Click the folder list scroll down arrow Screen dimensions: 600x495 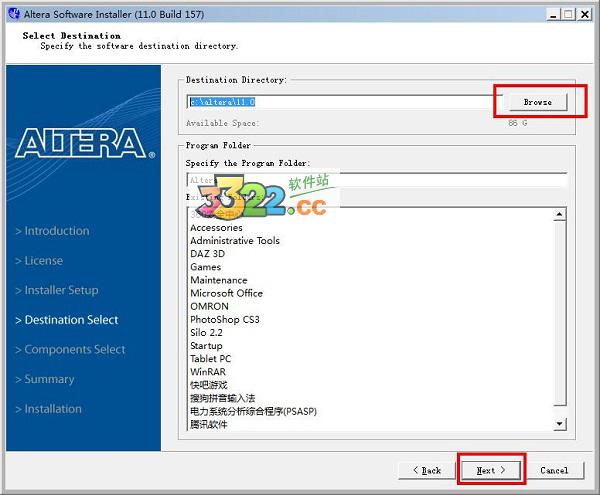tap(559, 423)
